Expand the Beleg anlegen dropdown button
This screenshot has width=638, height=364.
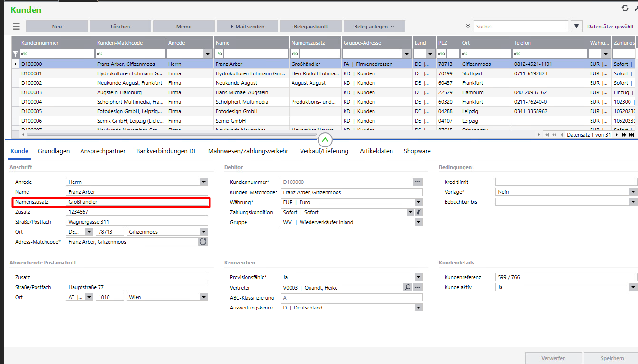click(x=374, y=27)
